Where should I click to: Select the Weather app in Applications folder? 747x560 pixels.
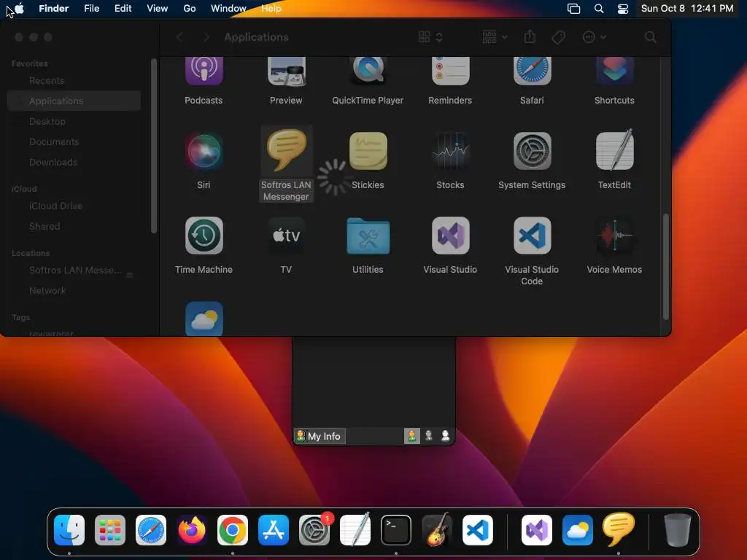(204, 319)
